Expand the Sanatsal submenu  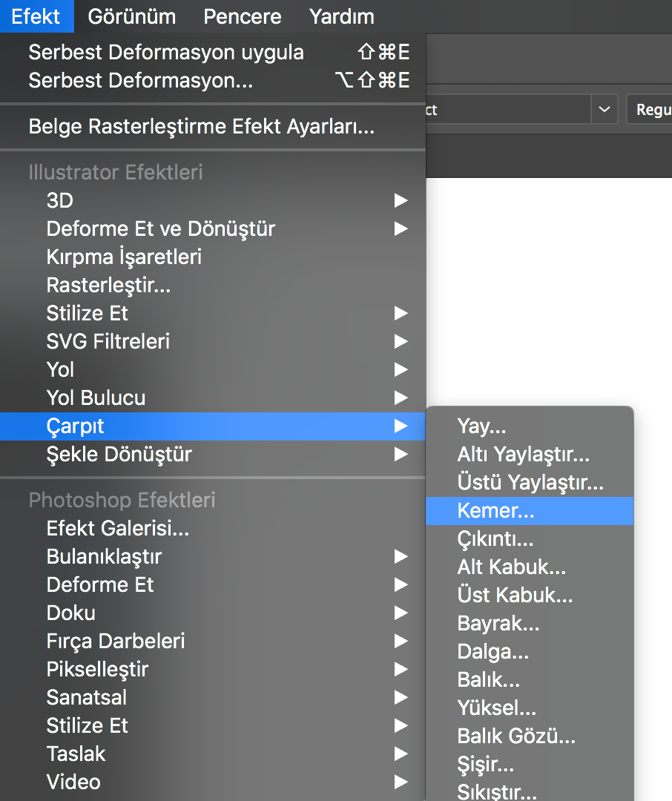point(213,697)
